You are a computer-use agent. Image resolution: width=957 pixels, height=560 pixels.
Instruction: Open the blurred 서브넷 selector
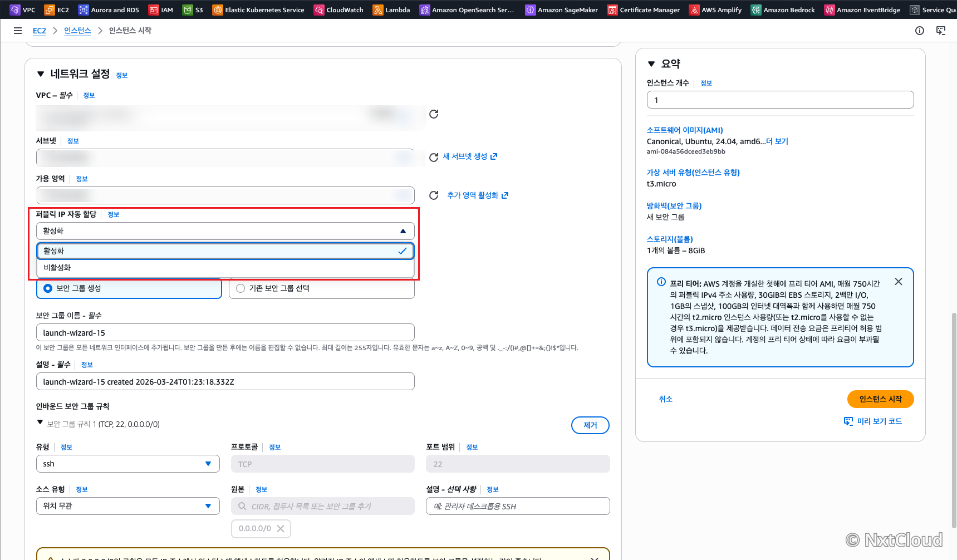[225, 158]
